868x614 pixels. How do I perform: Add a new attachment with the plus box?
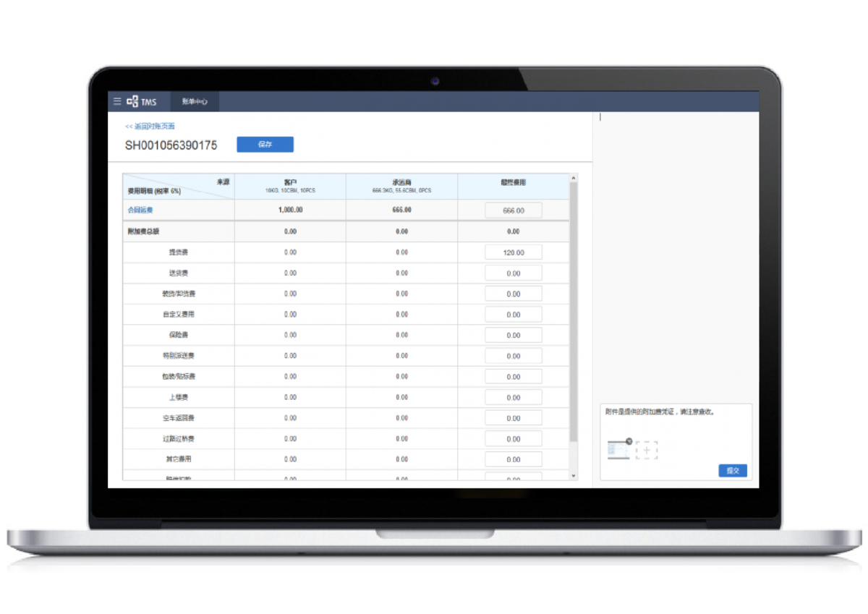(x=647, y=451)
